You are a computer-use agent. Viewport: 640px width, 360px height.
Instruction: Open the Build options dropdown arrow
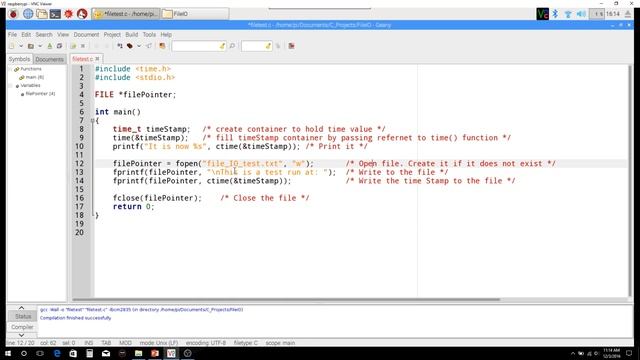click(x=139, y=46)
